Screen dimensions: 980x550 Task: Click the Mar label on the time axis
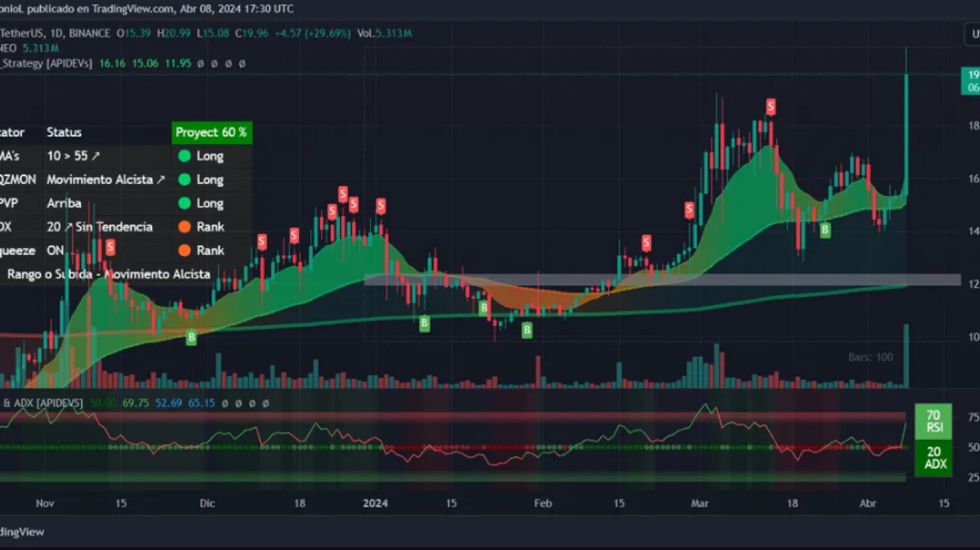tap(700, 503)
